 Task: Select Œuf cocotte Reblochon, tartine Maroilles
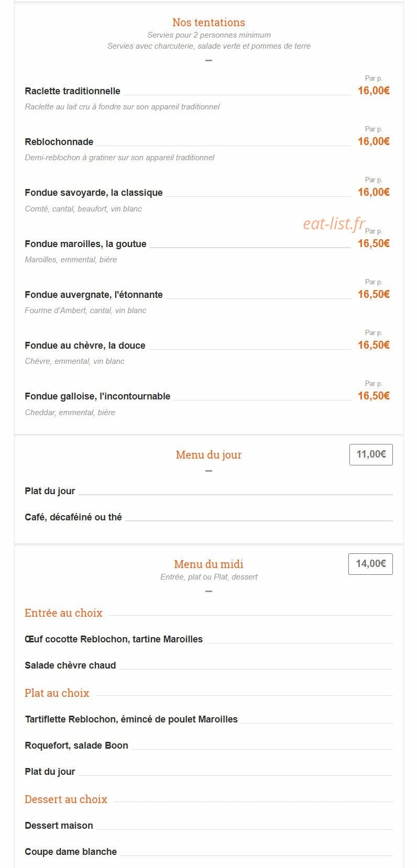coord(114,639)
